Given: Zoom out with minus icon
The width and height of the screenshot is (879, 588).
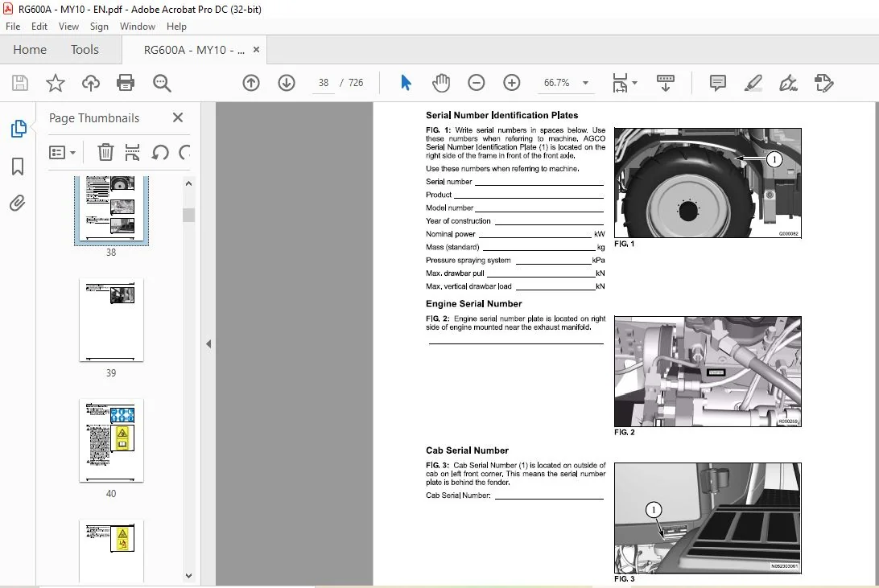Looking at the screenshot, I should [x=476, y=83].
